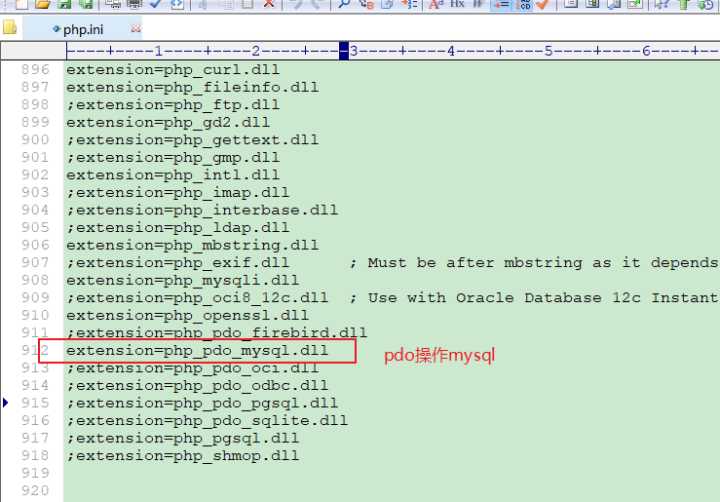Viewport: 720px width, 502px height.
Task: Select line number 906 in the gutter
Action: click(x=35, y=245)
